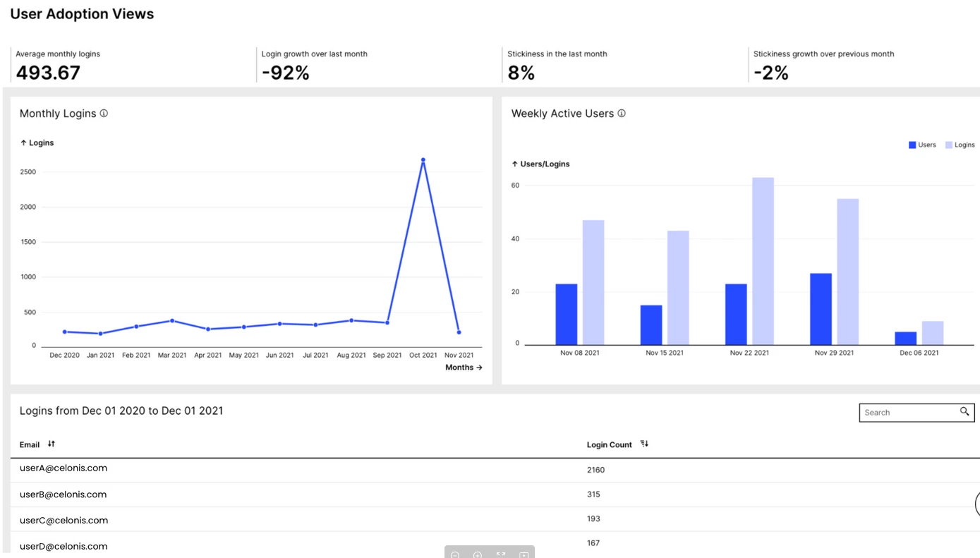Click the Nov 22 2021 Logins bar
Screen dimensions: 980x558
coord(763,261)
